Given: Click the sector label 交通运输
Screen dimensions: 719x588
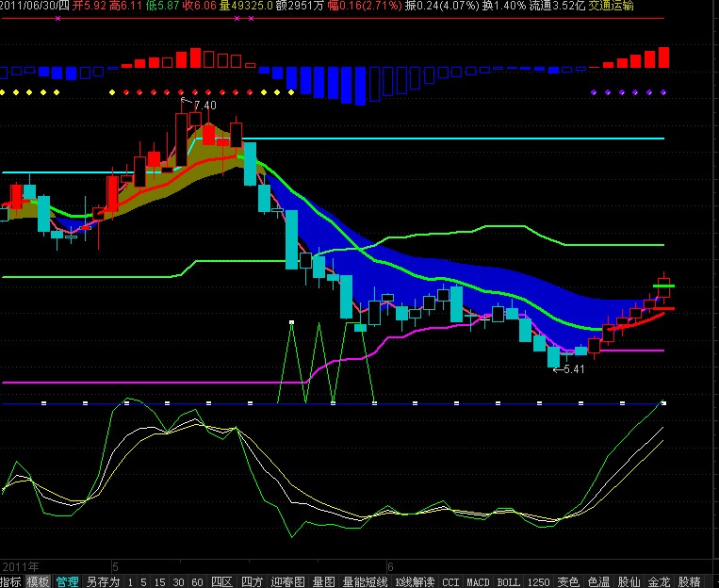Looking at the screenshot, I should tap(611, 6).
